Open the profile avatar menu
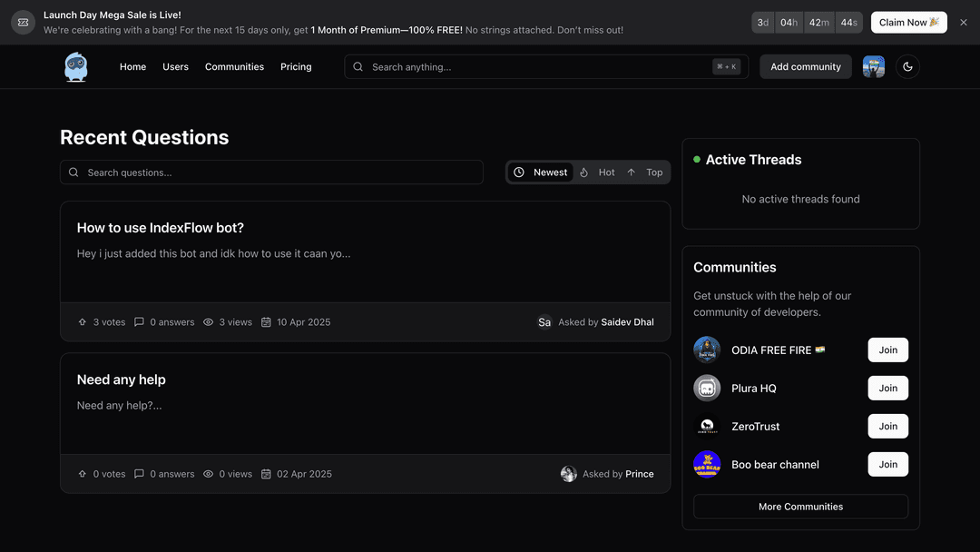Screen dimensions: 980x552 [x=873, y=66]
